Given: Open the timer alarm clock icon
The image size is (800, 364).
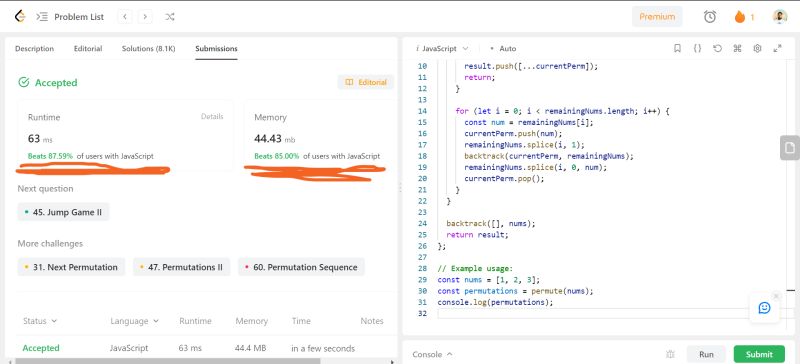Looking at the screenshot, I should 710,17.
